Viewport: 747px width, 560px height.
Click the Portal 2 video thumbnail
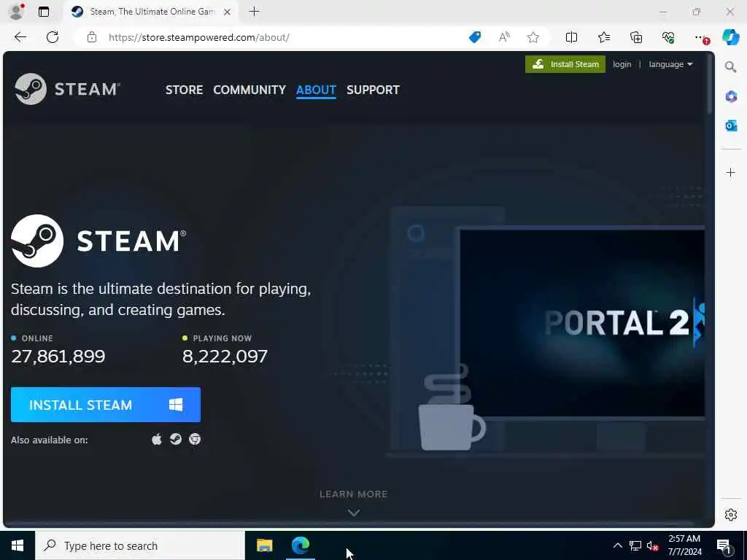(x=581, y=324)
